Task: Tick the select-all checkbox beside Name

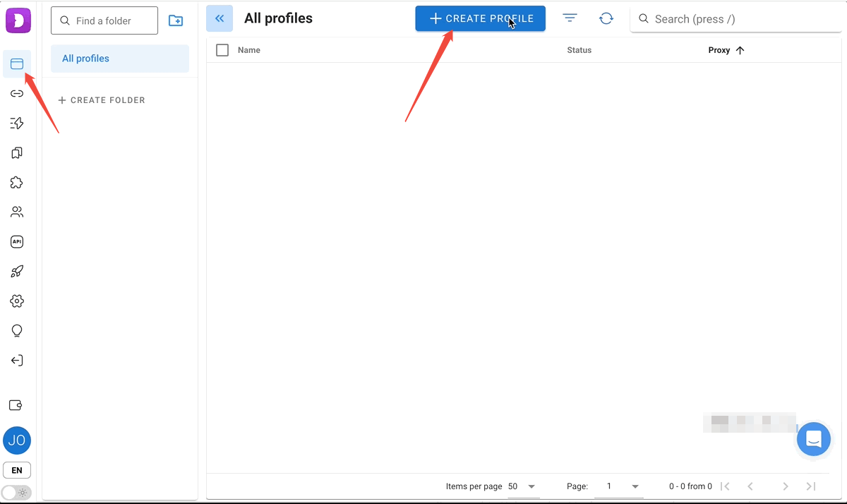Action: 222,50
